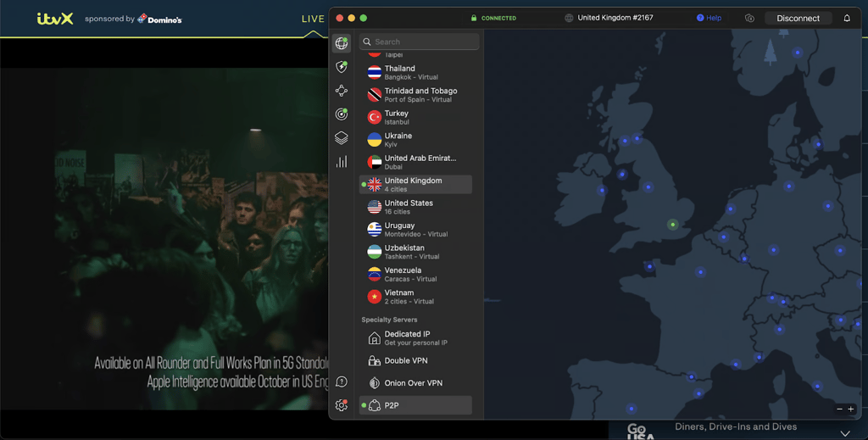This screenshot has width=868, height=440.
Task: Select the P2P specialty server
Action: pyautogui.click(x=415, y=405)
